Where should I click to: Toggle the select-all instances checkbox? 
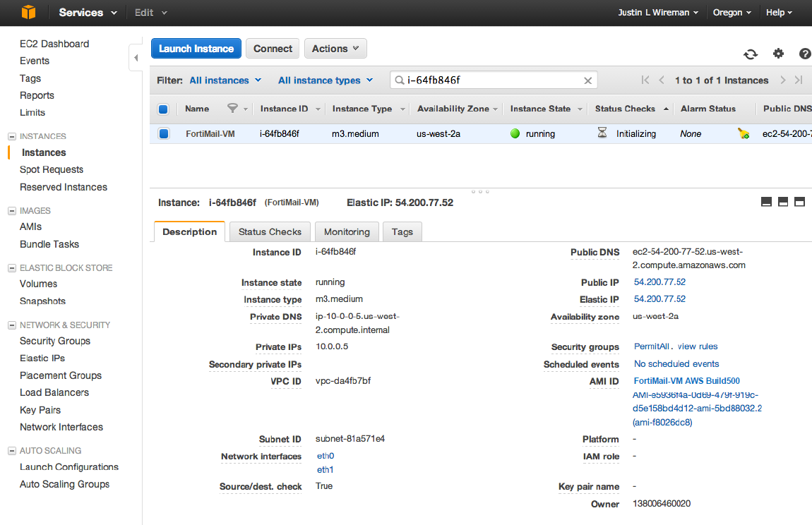click(163, 109)
